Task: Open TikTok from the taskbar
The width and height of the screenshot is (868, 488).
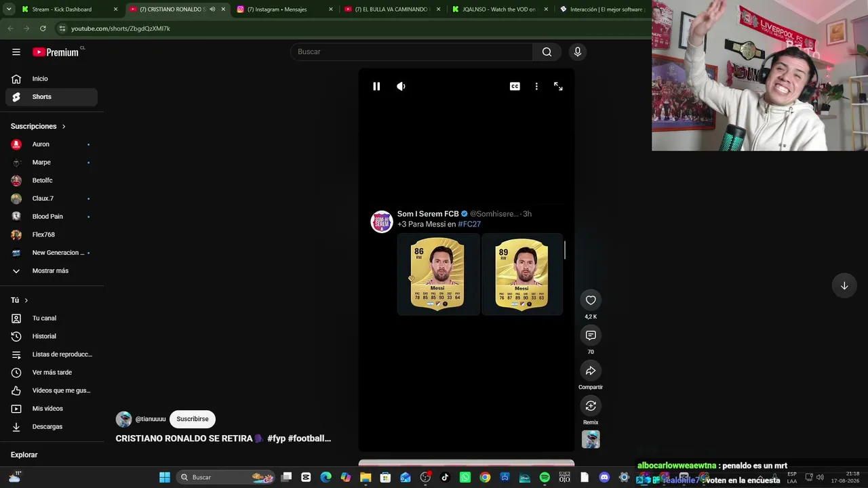Action: pyautogui.click(x=445, y=477)
